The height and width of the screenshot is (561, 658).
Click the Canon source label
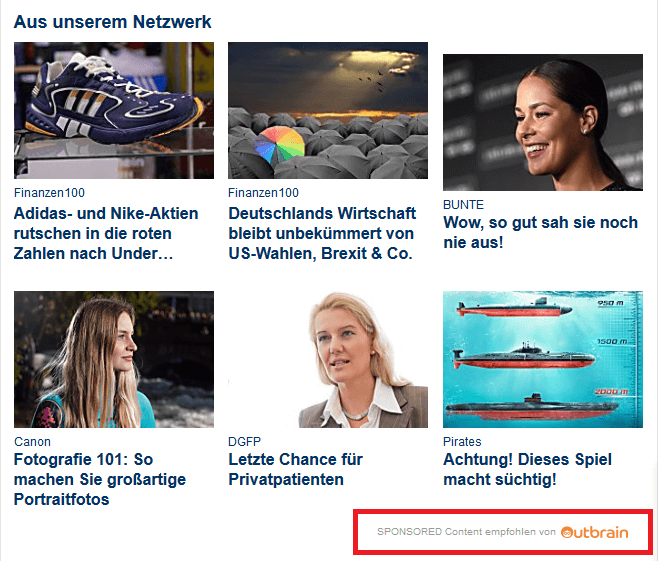[32, 442]
